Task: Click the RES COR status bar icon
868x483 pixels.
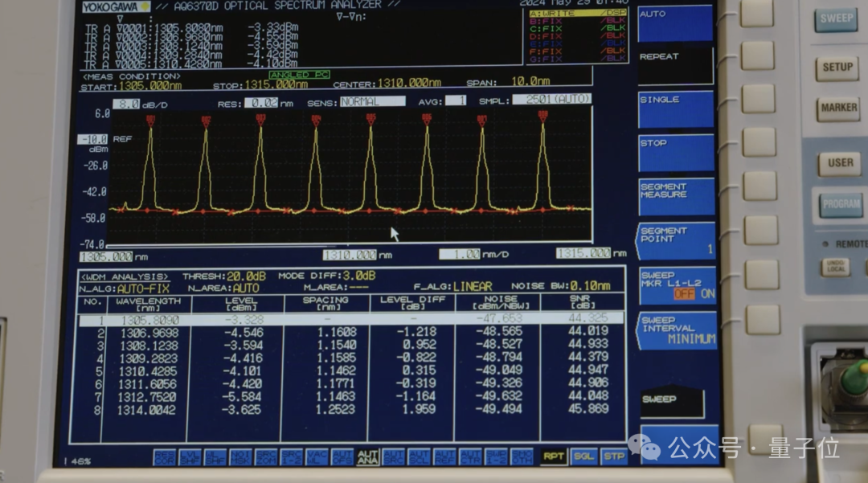Action: pos(164,457)
